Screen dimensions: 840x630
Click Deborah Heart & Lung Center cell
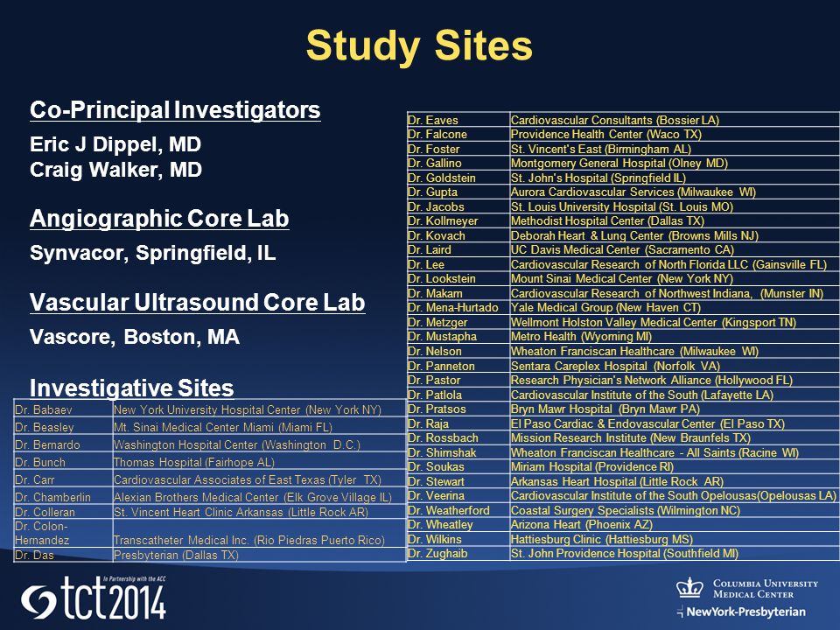pos(675,235)
